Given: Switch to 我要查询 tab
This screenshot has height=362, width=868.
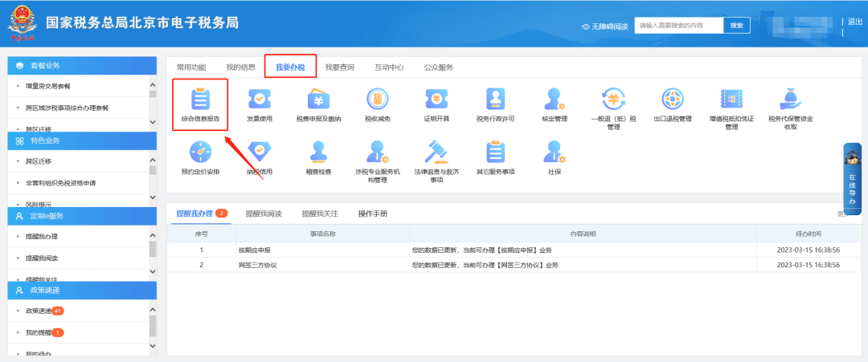Looking at the screenshot, I should point(339,67).
